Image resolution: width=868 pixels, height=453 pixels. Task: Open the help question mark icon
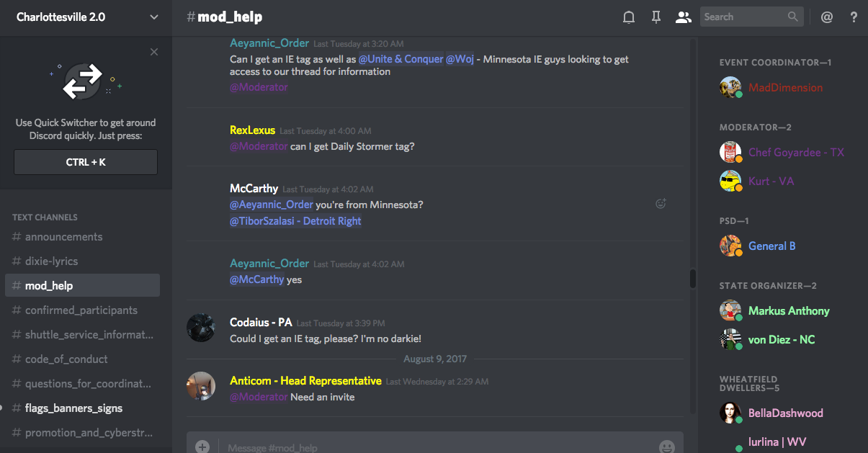(854, 17)
